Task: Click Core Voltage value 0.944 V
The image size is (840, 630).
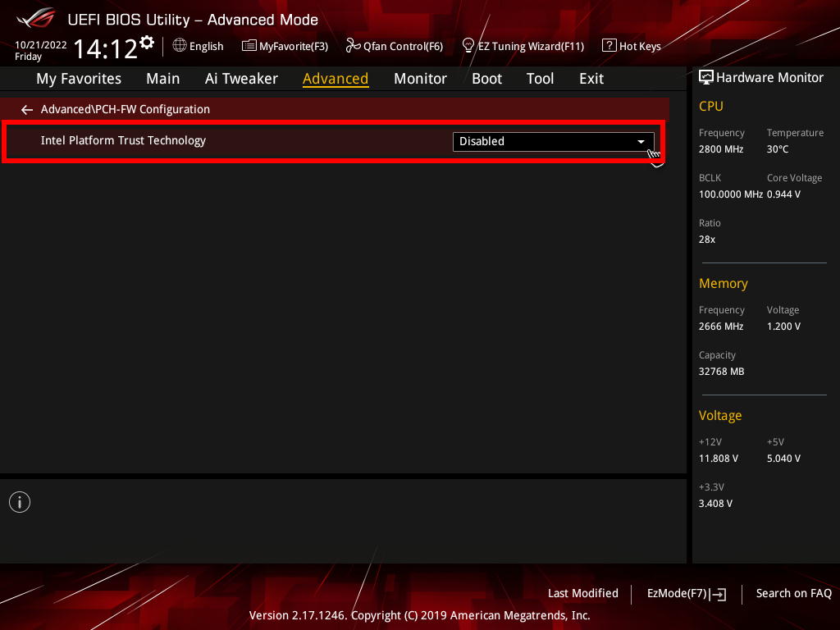Action: coord(783,194)
